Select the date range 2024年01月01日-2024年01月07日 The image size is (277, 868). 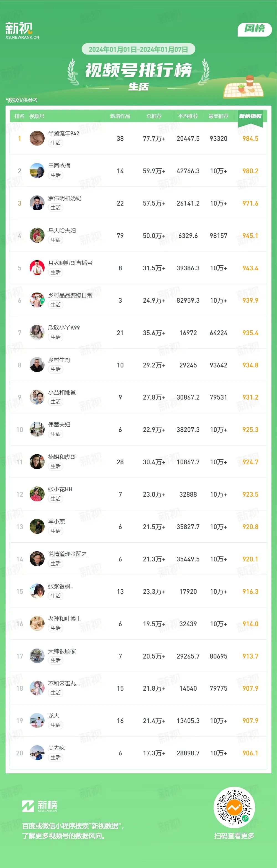[138, 49]
